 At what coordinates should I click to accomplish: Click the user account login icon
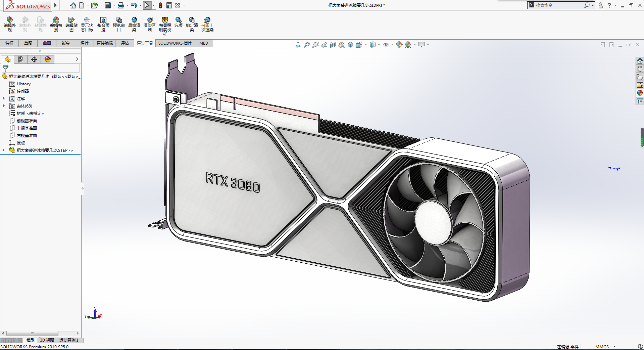click(x=601, y=5)
